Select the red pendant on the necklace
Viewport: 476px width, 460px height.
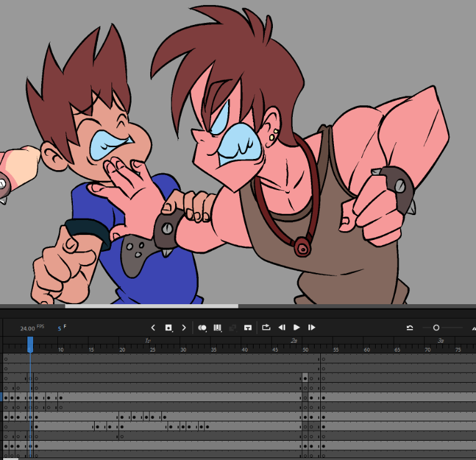click(x=302, y=247)
